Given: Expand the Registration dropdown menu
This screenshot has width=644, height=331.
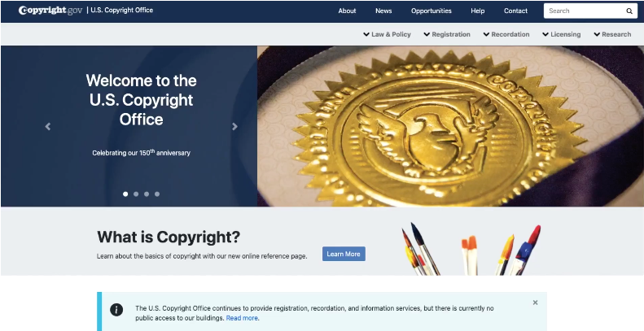Looking at the screenshot, I should point(447,34).
